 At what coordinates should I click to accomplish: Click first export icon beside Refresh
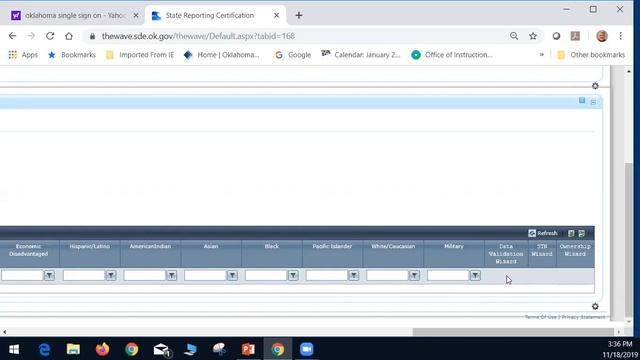(x=571, y=233)
